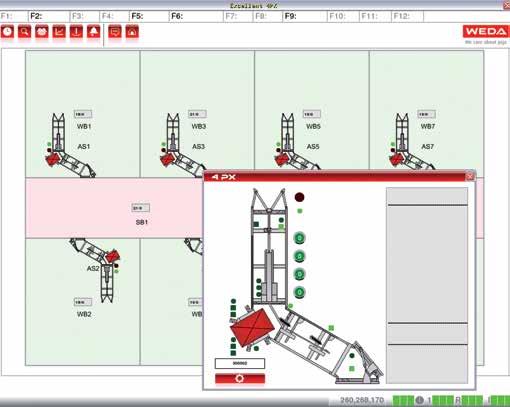The width and height of the screenshot is (510, 407).
Task: Open the line chart toolbar icon
Action: 59,32
